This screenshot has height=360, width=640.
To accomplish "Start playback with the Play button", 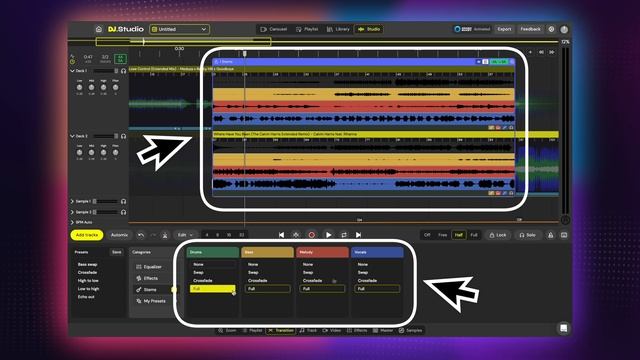I will coord(328,235).
